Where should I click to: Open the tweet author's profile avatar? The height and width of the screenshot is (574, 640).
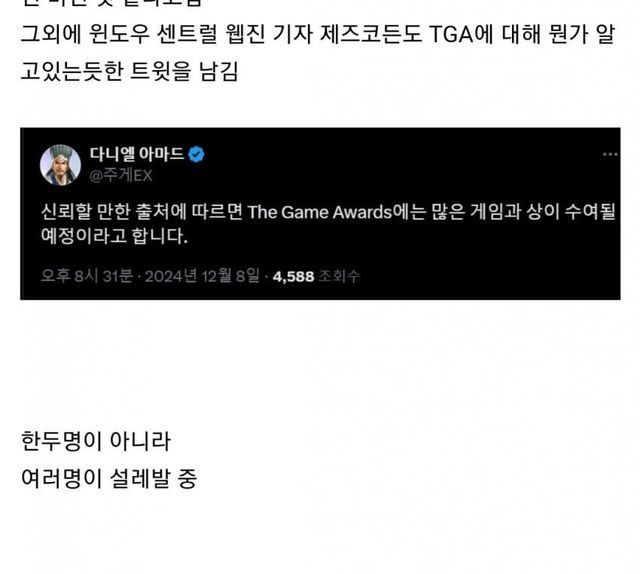(60, 165)
